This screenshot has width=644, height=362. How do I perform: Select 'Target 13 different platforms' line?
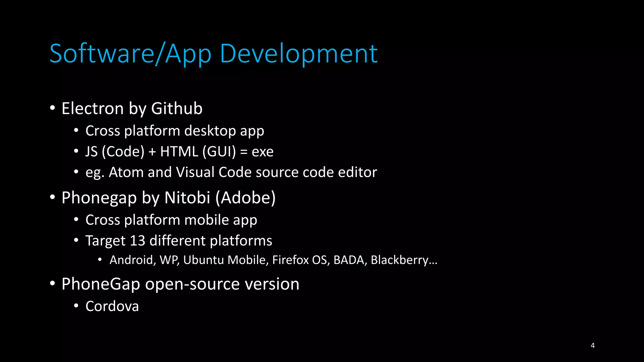pos(179,241)
